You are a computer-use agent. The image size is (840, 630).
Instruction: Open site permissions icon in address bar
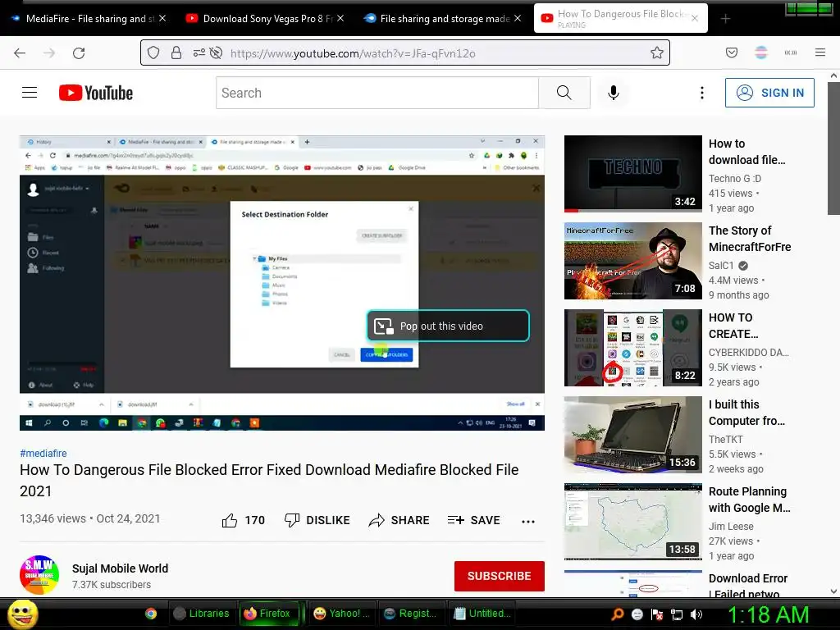tap(199, 53)
